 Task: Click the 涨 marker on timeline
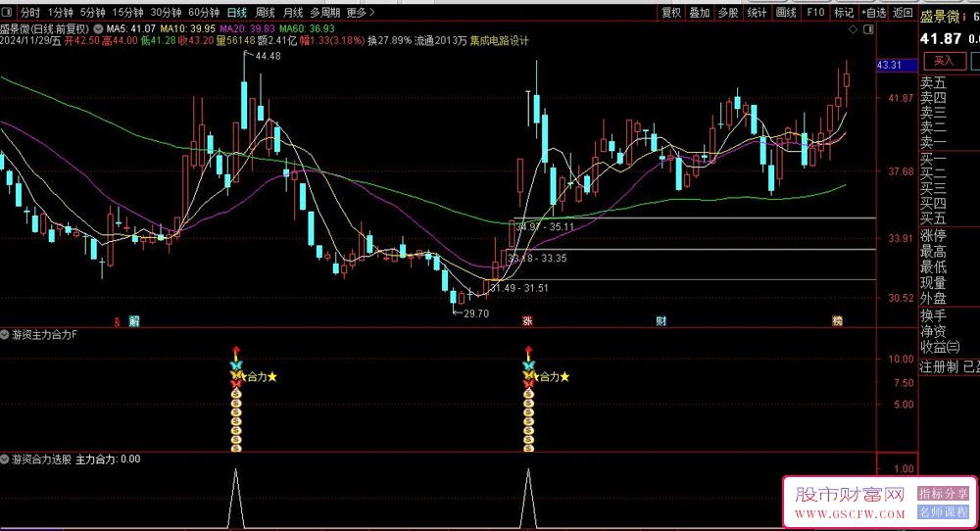(527, 321)
